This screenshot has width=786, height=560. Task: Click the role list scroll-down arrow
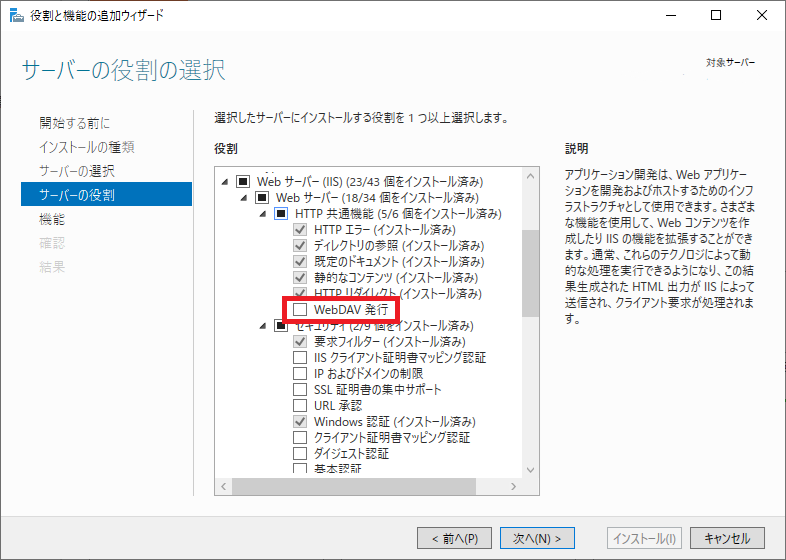pos(530,469)
